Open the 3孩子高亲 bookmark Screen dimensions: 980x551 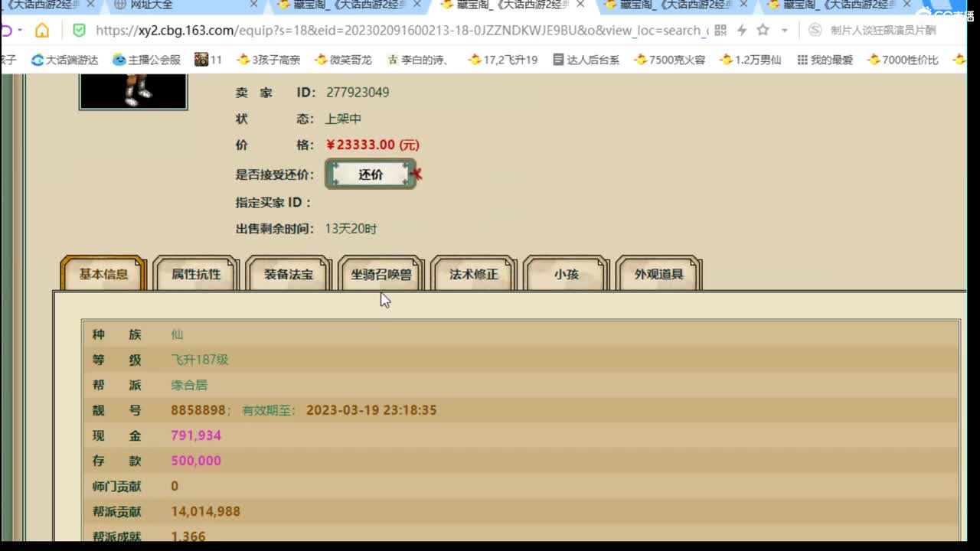point(269,60)
